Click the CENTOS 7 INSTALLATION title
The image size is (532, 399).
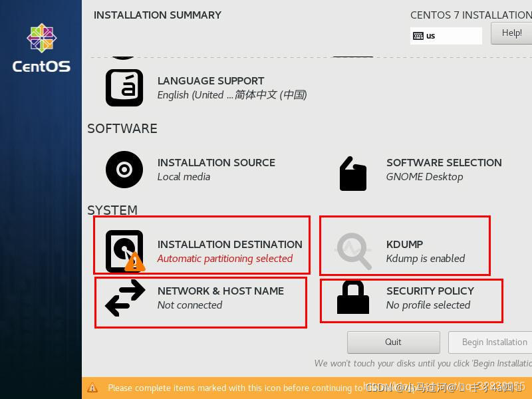coord(471,15)
